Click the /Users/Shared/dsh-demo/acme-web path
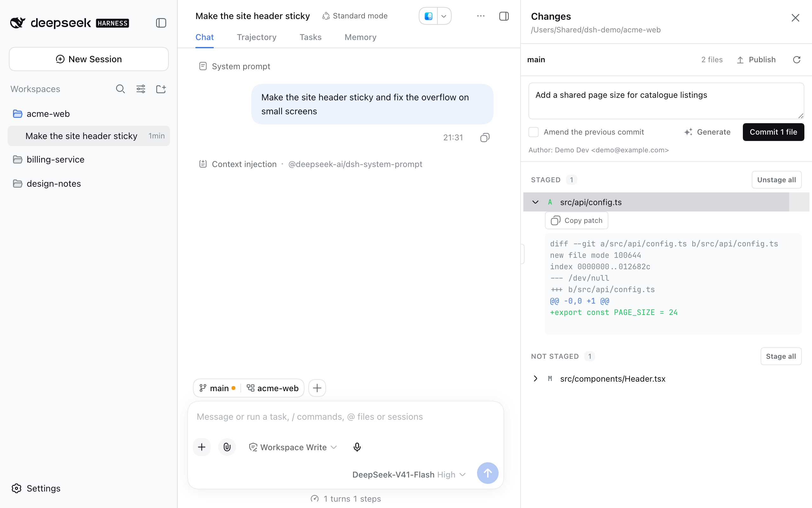This screenshot has width=812, height=508. (596, 30)
